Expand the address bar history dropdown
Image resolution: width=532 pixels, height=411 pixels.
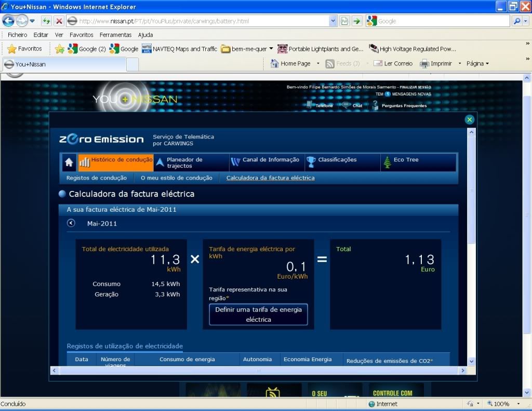click(x=333, y=21)
